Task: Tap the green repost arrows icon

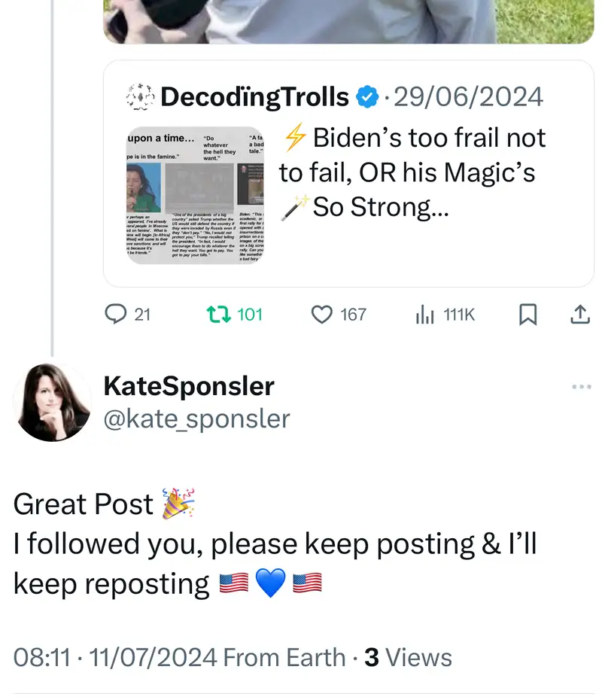Action: [x=217, y=315]
